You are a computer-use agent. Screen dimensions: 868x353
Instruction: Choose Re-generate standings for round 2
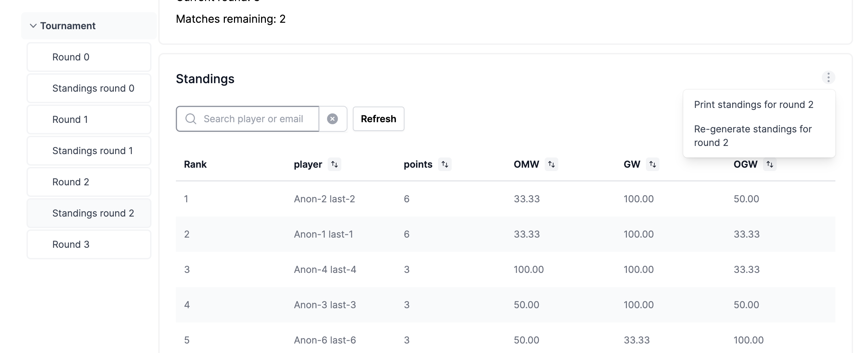click(753, 136)
